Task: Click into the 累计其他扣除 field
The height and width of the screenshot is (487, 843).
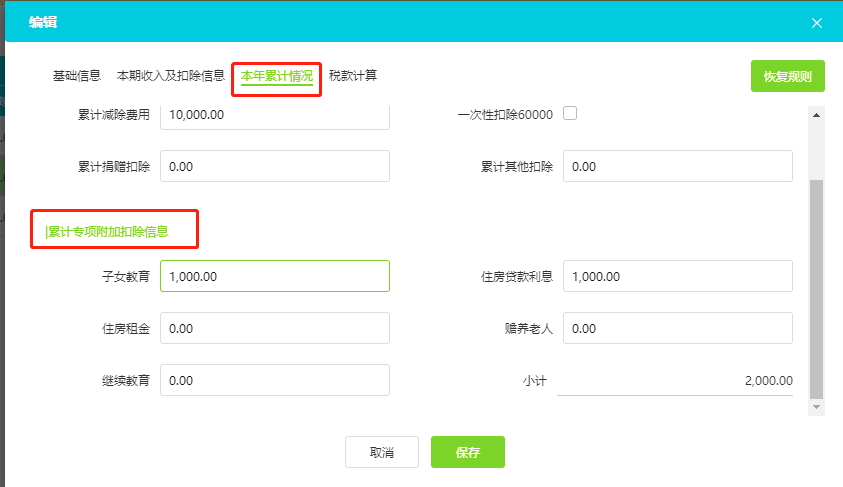Action: tap(677, 167)
